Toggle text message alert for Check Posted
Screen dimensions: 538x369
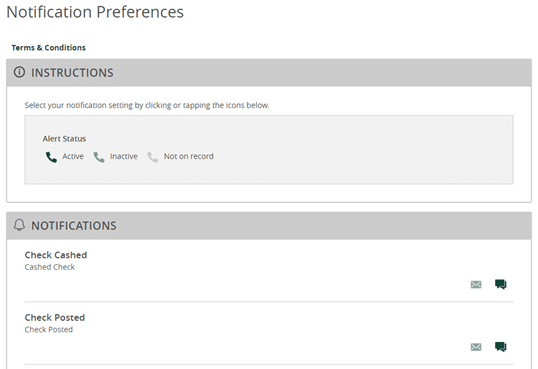pos(501,347)
